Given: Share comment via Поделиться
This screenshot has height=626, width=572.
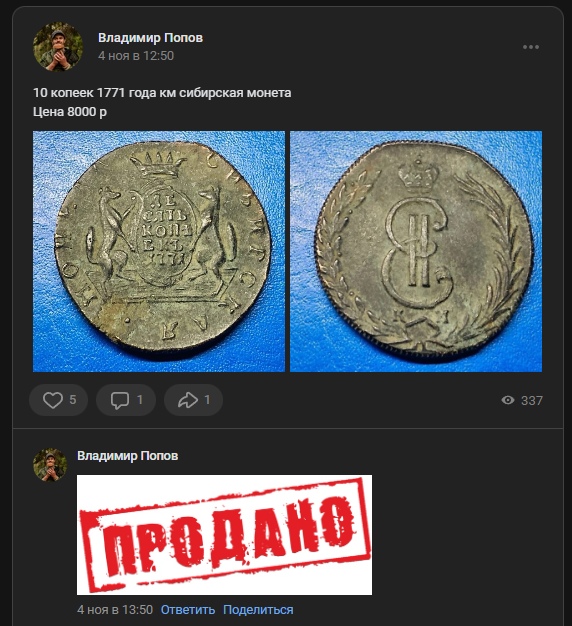Looking at the screenshot, I should (258, 610).
